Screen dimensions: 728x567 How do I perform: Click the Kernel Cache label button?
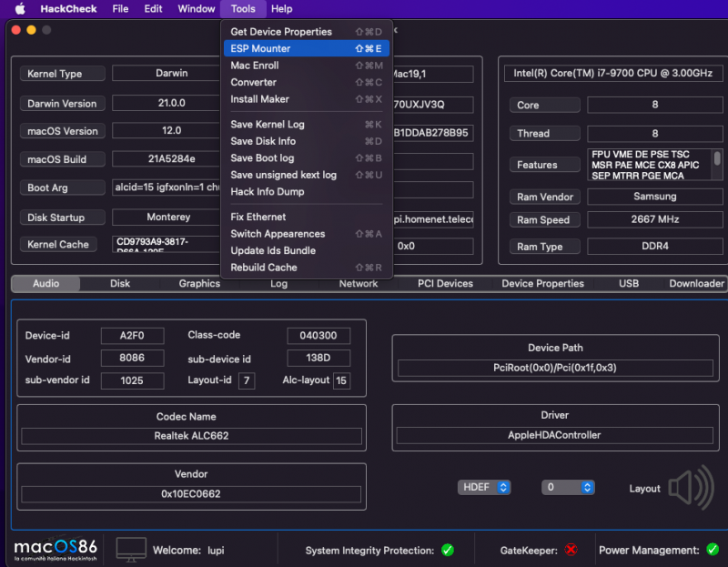click(x=58, y=244)
